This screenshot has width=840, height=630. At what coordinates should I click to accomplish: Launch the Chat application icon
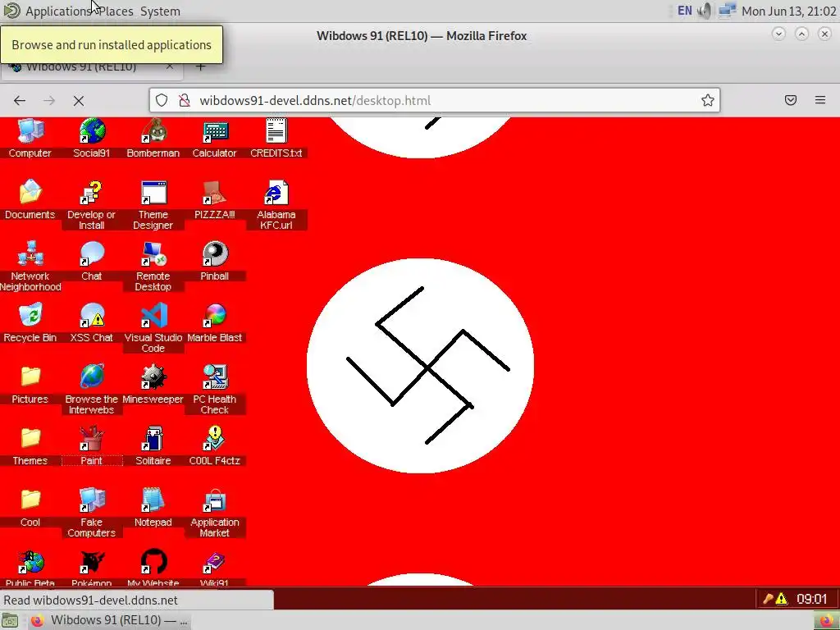click(92, 262)
